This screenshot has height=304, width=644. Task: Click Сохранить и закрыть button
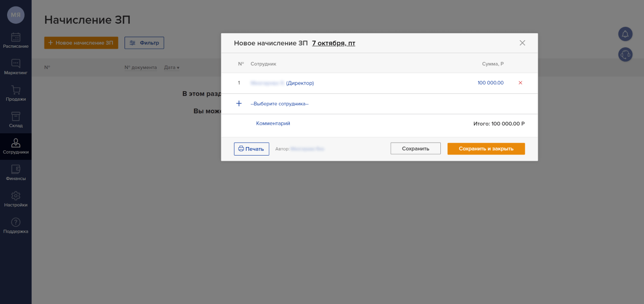486,148
